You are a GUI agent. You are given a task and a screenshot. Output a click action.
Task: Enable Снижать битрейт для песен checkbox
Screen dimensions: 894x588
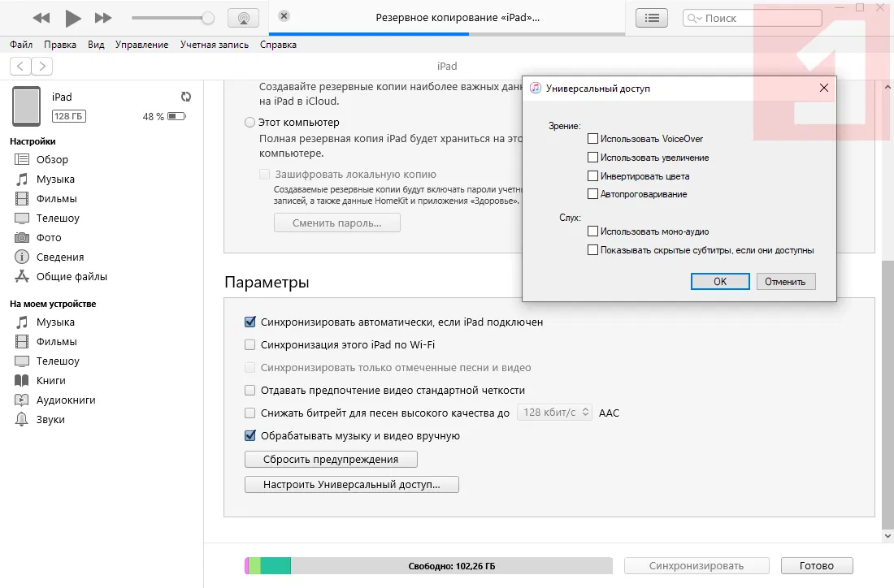click(x=250, y=413)
